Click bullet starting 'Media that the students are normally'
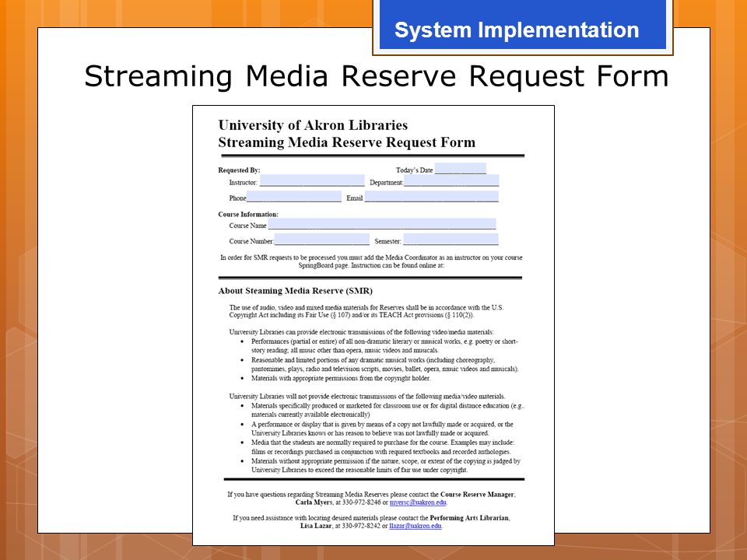The image size is (747, 560). point(383,447)
